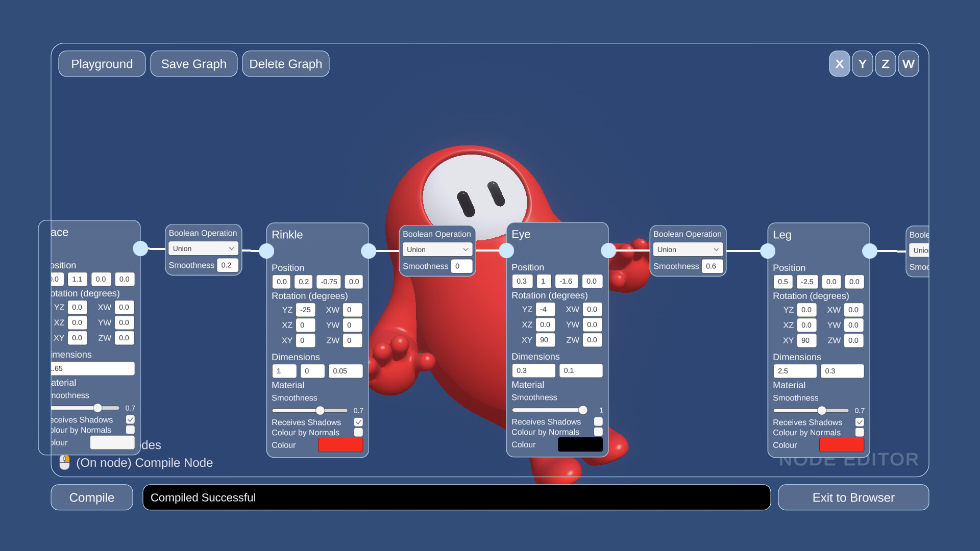Screen dimensions: 980x551
Task: Enable Colour by Normals on the Eye node
Action: tap(598, 432)
